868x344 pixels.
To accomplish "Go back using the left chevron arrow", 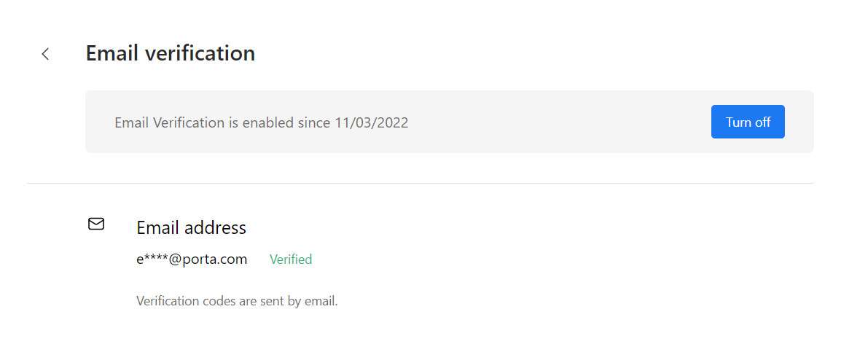I will click(45, 54).
